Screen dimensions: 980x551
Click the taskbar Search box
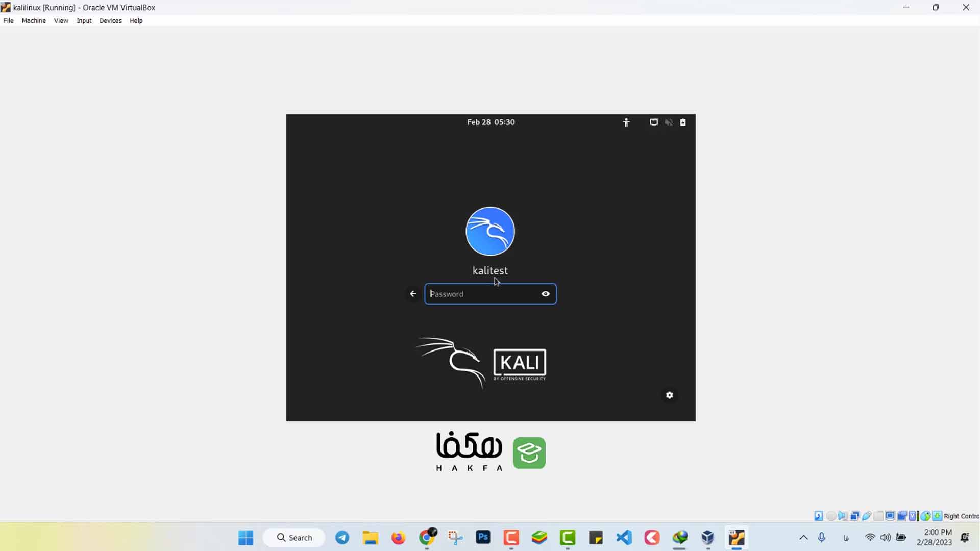point(294,538)
